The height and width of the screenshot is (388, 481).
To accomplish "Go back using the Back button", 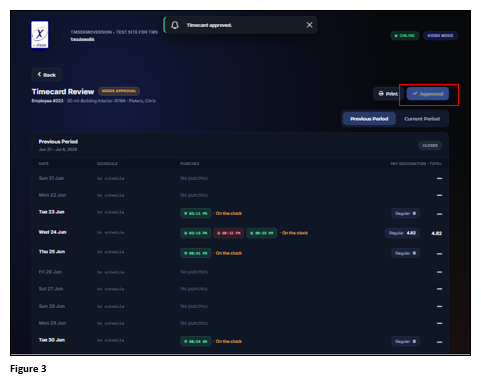I will 47,75.
